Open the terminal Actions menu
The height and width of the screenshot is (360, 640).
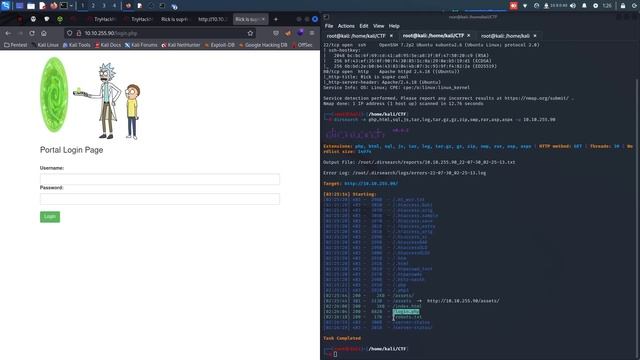(x=346, y=26)
